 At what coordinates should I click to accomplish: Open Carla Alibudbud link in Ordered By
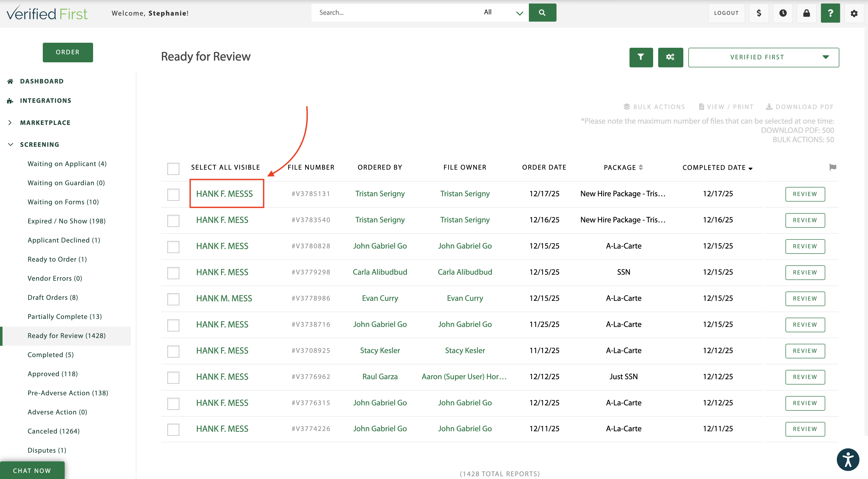(x=380, y=272)
